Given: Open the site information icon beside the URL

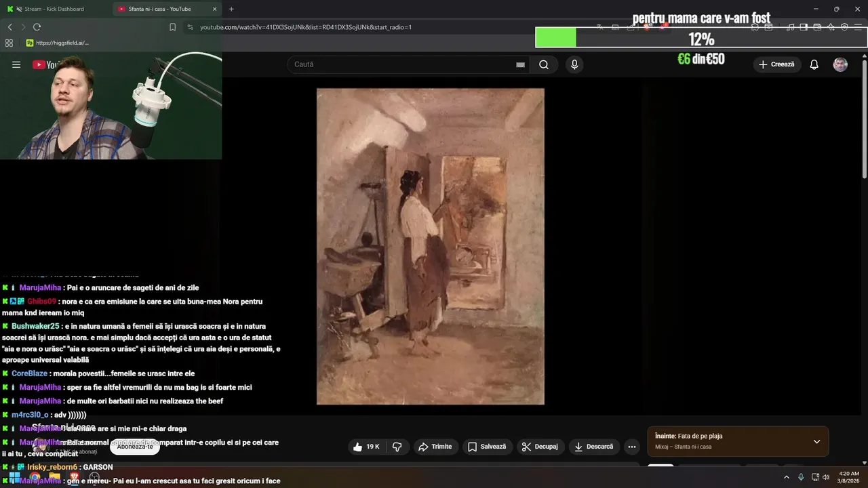Looking at the screenshot, I should tap(190, 27).
